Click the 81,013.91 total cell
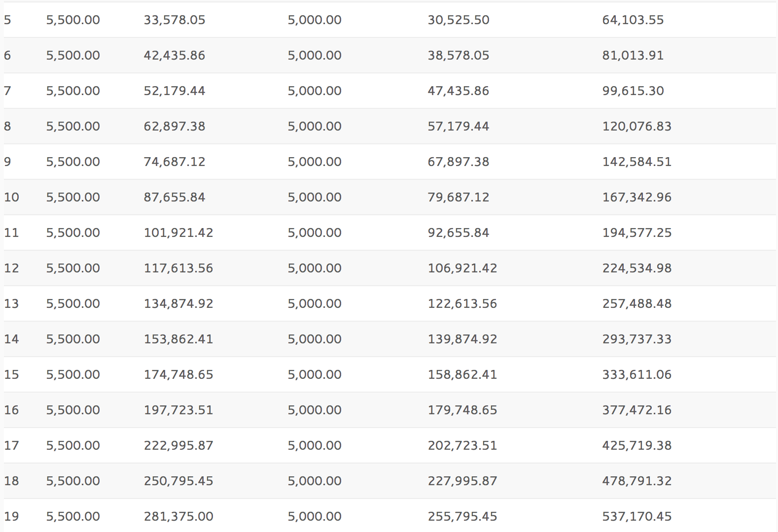 tap(633, 55)
